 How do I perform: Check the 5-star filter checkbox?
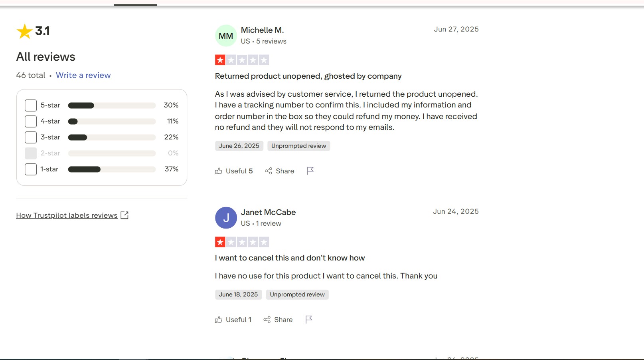point(31,105)
